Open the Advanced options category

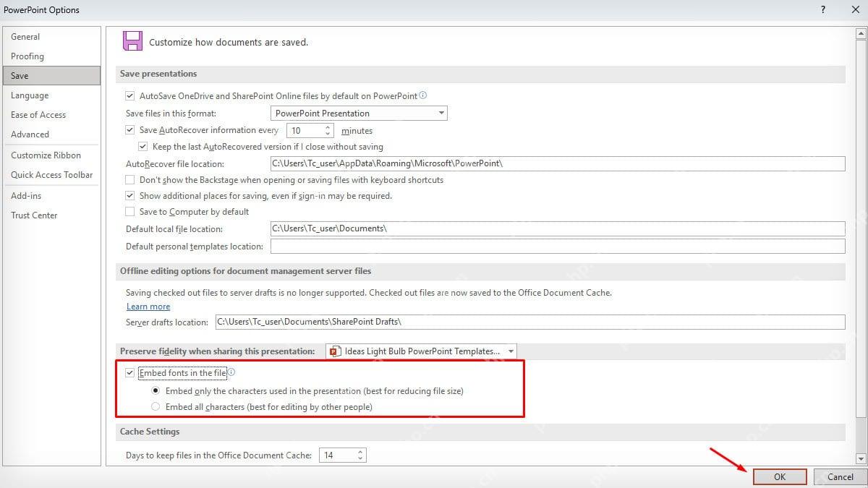pyautogui.click(x=52, y=134)
